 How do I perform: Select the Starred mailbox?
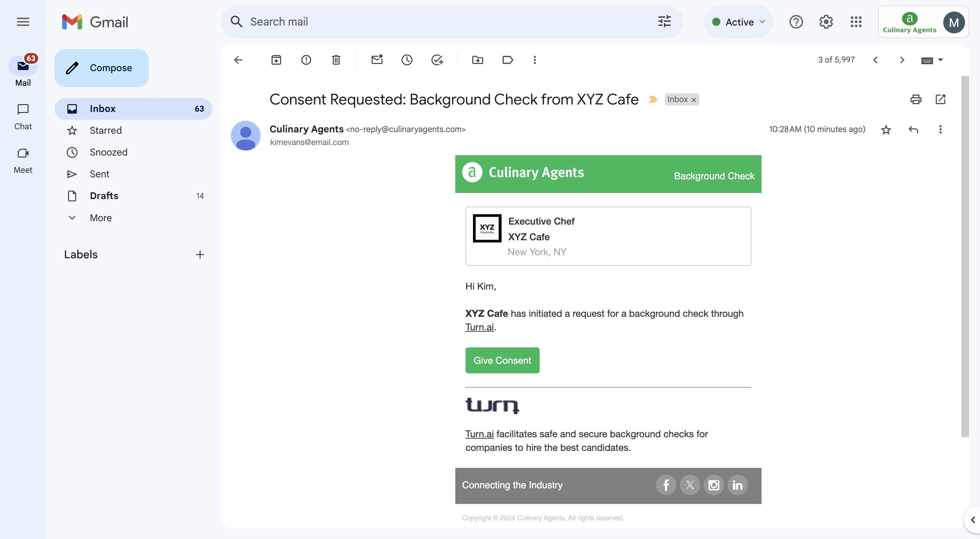point(105,130)
